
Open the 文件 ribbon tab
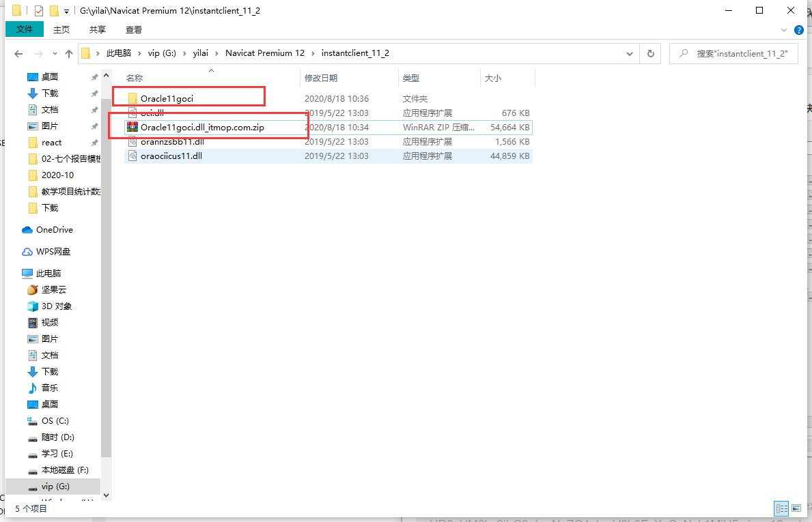(25, 29)
